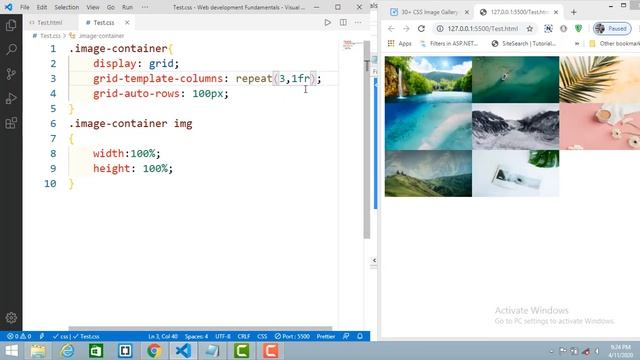The height and width of the screenshot is (360, 640).
Task: Open the Explorer view in VS Code
Action: [11, 25]
